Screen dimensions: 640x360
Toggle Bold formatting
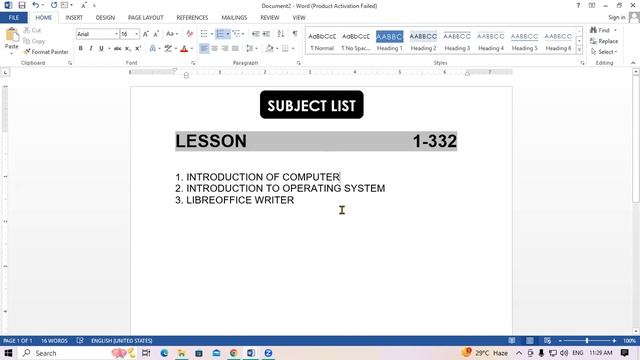[80, 49]
